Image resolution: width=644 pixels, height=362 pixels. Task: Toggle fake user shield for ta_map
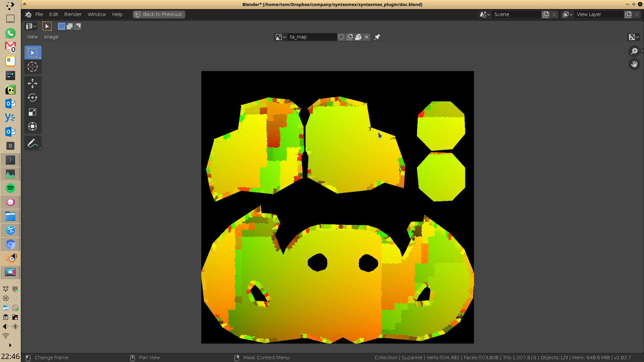pyautogui.click(x=341, y=37)
